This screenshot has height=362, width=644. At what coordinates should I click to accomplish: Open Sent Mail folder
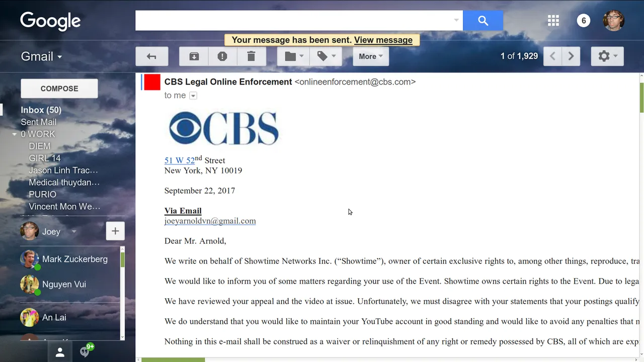[x=38, y=122]
